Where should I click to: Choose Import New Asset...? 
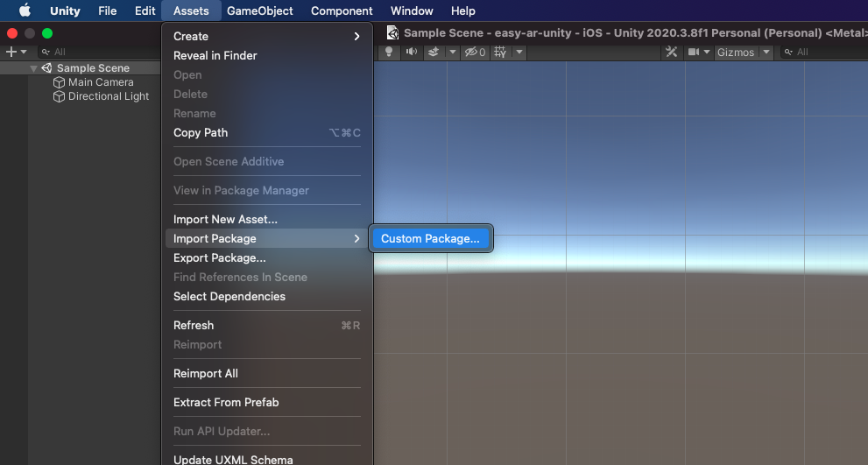pos(267,219)
